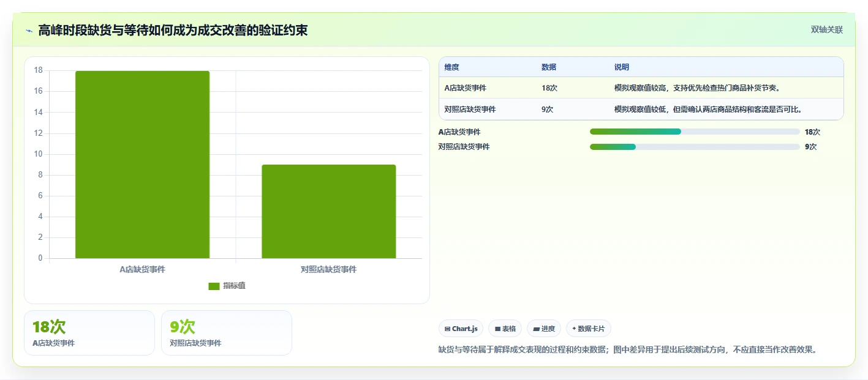Click the page title 高峰时段缺货与等待
Viewport: 868px width, 380px height.
click(x=173, y=30)
